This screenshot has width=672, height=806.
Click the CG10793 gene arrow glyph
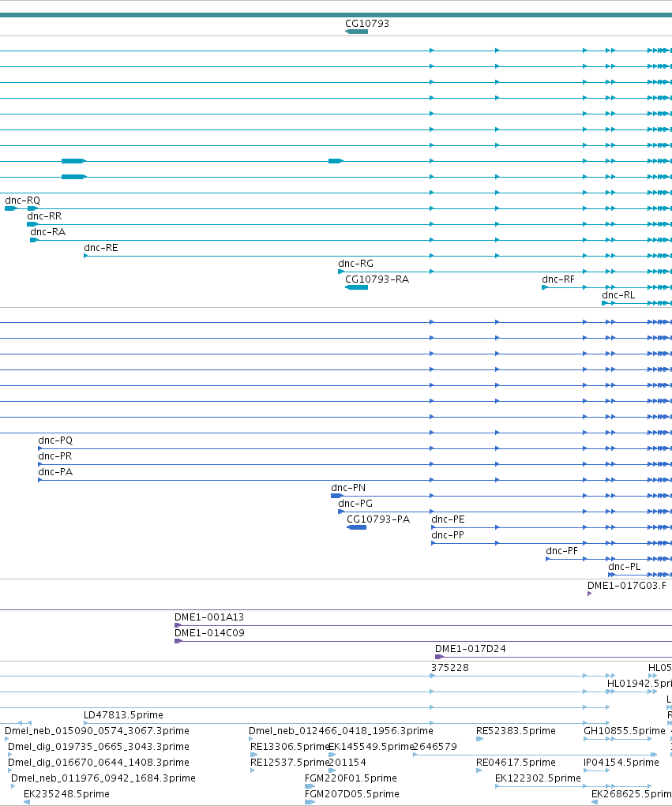[356, 32]
